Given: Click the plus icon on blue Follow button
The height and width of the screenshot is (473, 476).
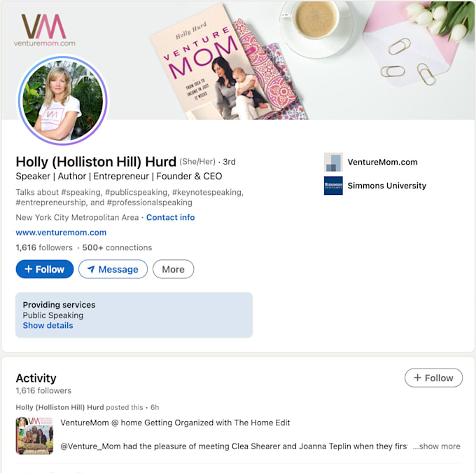Looking at the screenshot, I should pos(28,269).
